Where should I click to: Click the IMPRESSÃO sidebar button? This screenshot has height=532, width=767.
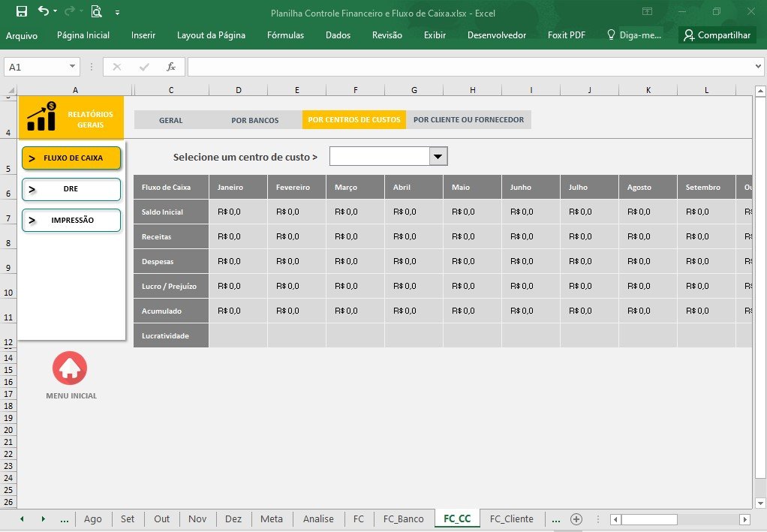[x=71, y=220]
